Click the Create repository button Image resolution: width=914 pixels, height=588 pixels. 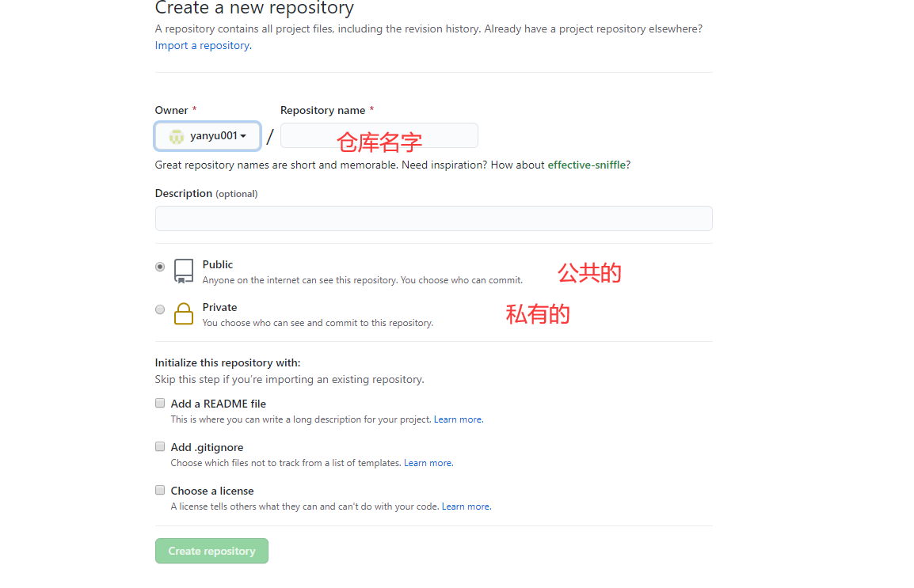point(211,551)
